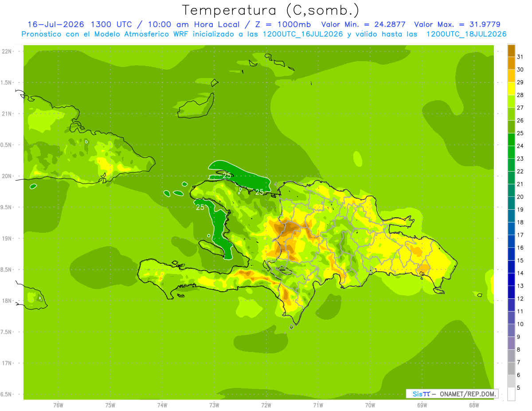Click '1200UTC_18JUL2026' valid-until timestamp
The image size is (532, 411).
point(466,34)
